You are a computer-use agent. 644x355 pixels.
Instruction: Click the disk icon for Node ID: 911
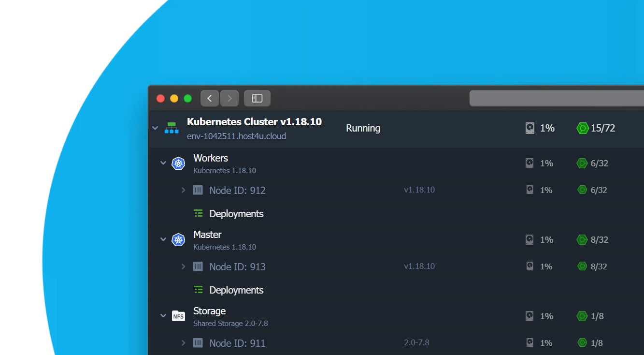click(x=530, y=343)
